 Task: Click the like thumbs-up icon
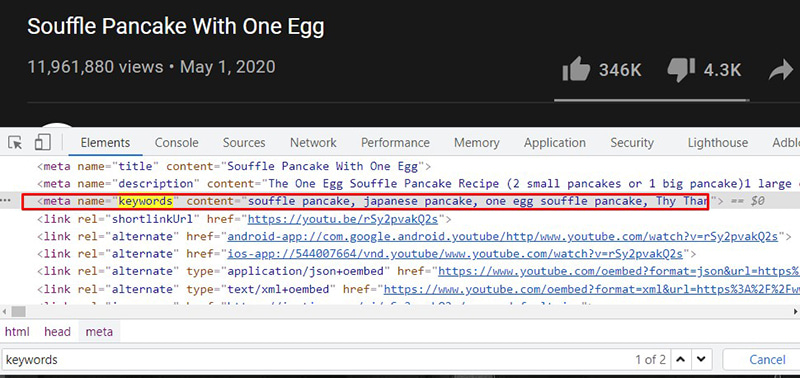click(x=576, y=70)
